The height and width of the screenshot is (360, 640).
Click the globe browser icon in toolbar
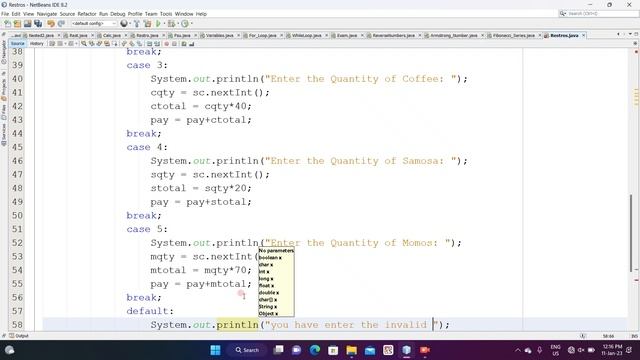pyautogui.click(x=124, y=24)
